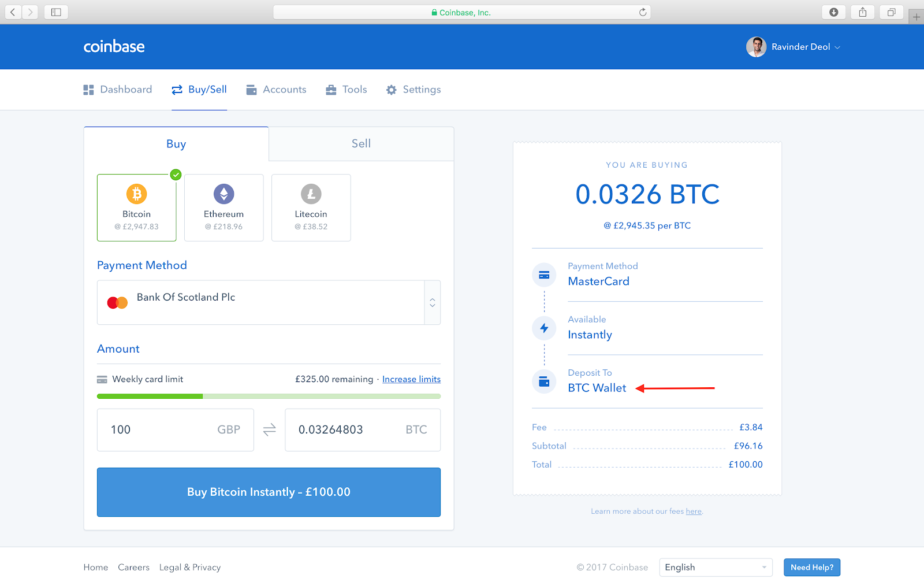Click the Available lightning bolt icon
The height and width of the screenshot is (578, 924).
click(x=544, y=328)
